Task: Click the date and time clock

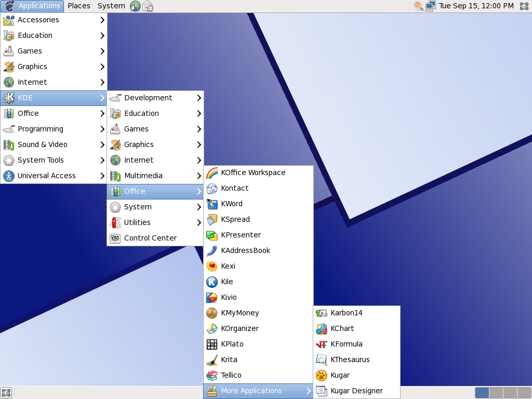Action: click(x=476, y=6)
